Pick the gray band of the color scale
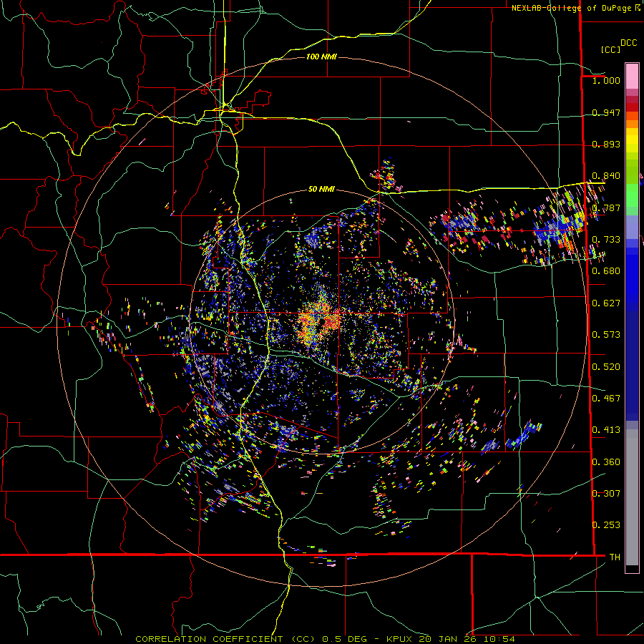This screenshot has height=644, width=644. (632, 497)
